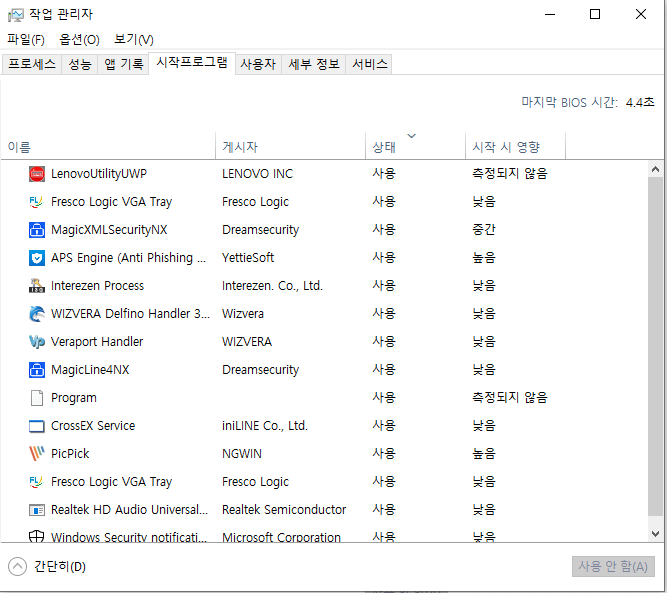The height and width of the screenshot is (593, 667).
Task: Switch to the 사용자 tab
Action: point(258,64)
